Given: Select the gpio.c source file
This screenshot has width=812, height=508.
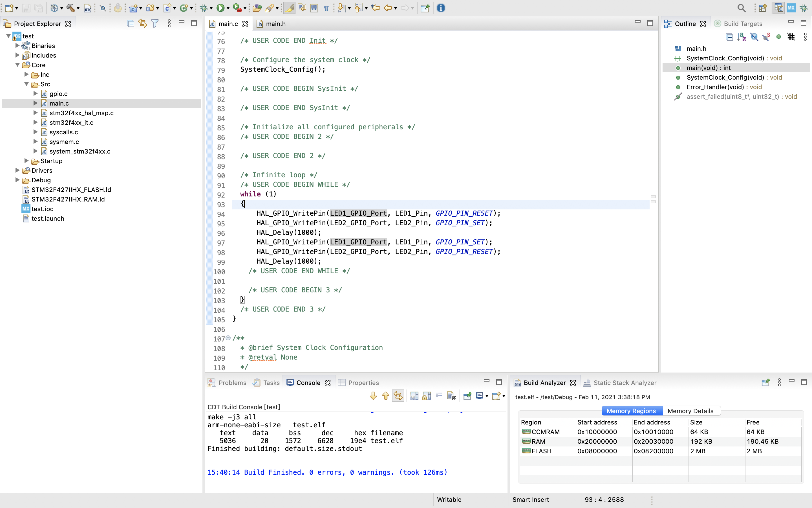Looking at the screenshot, I should [58, 94].
